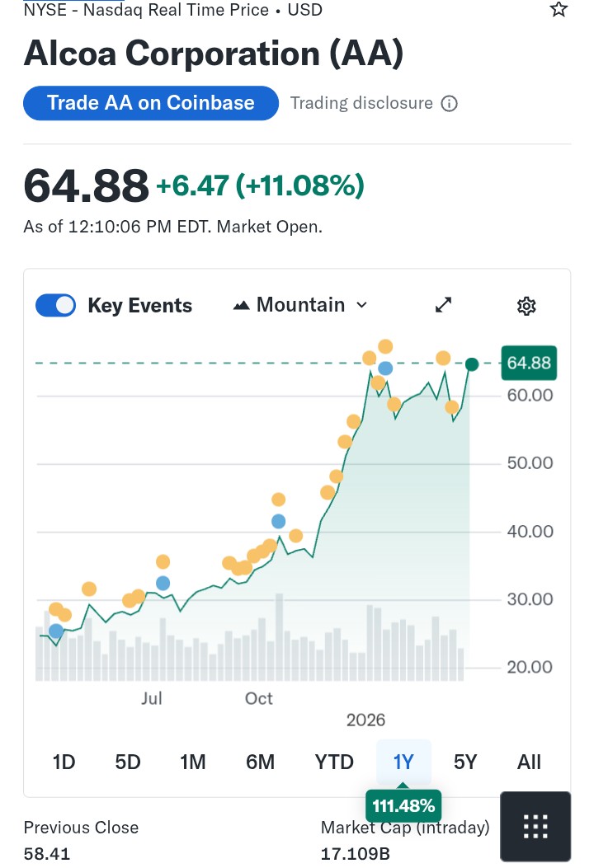Toggle the Key Events switch
The width and height of the screenshot is (594, 868).
pos(56,306)
